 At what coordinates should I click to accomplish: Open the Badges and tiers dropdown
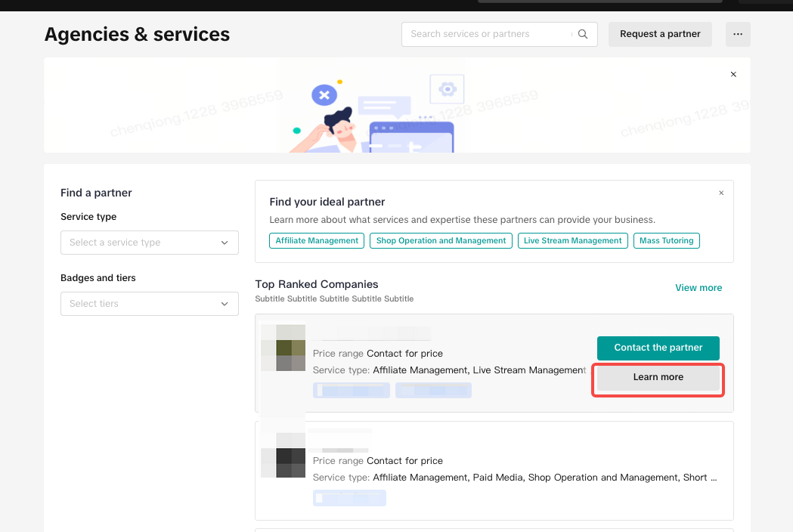pos(149,304)
